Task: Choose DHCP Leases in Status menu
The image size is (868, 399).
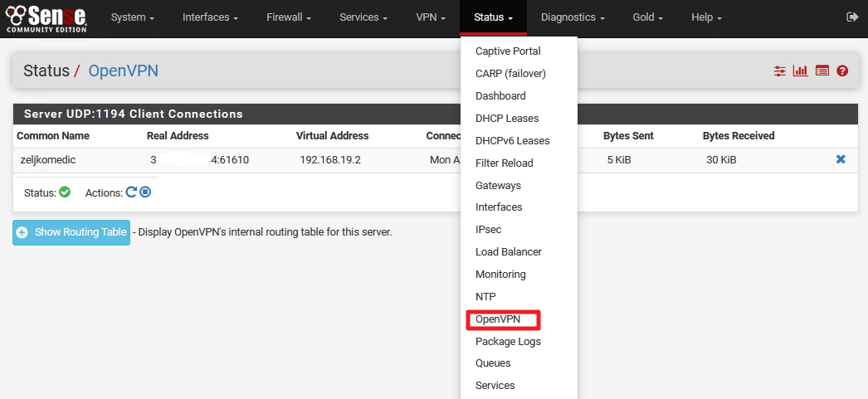Action: pos(507,119)
